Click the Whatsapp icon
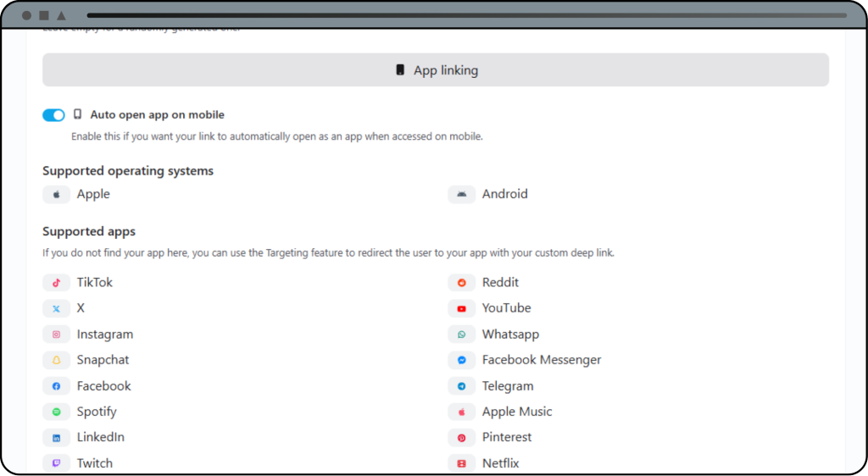The height and width of the screenshot is (476, 868). pos(462,335)
